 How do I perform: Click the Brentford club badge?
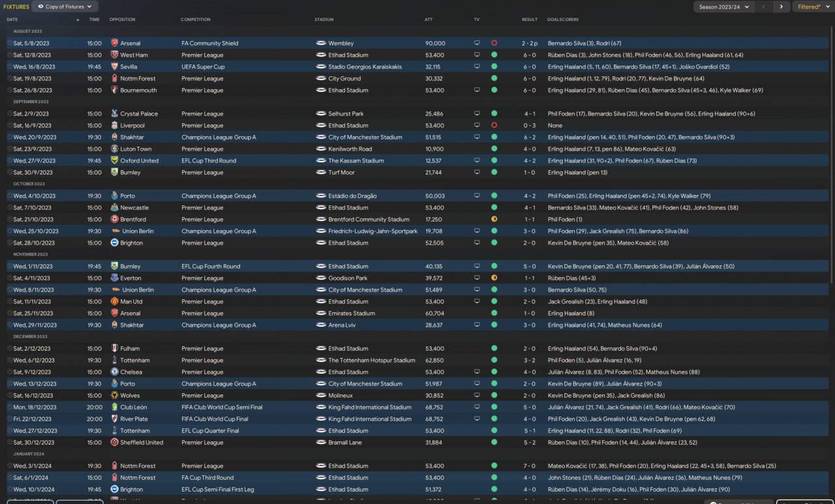point(114,219)
